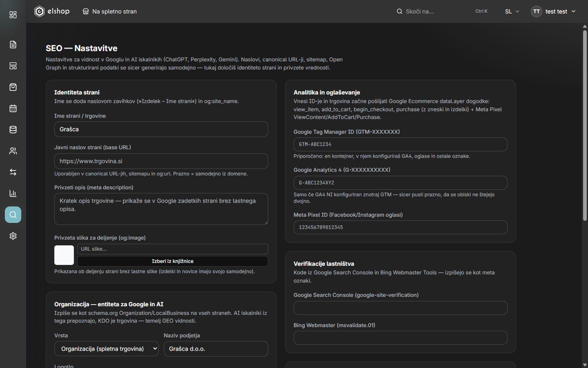
Task: Focus the Ime strani / trgovine field
Action: click(x=161, y=129)
